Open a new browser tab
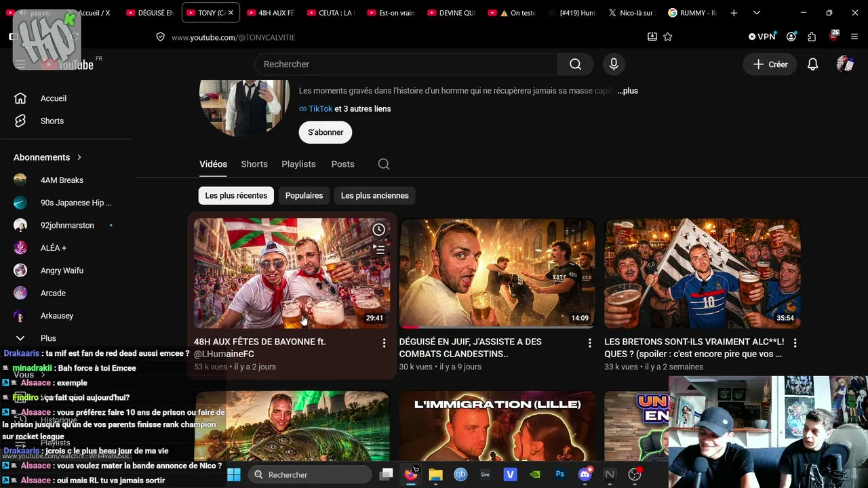Viewport: 868px width, 488px height. 734,13
